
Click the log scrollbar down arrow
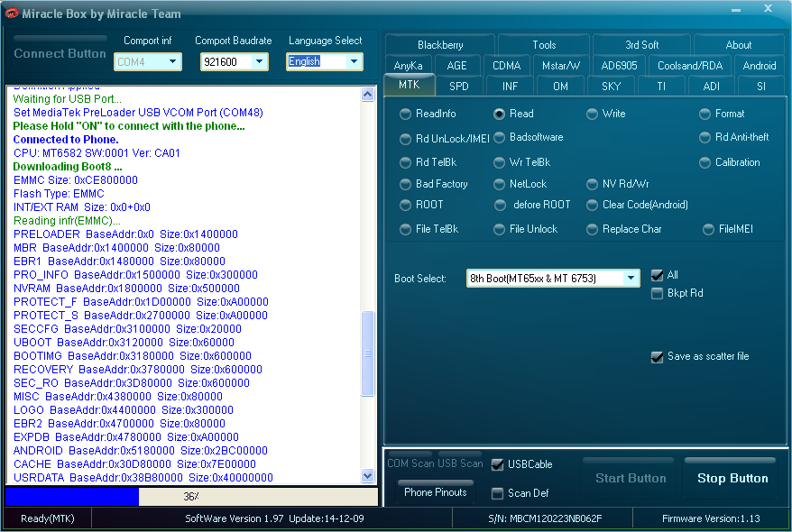tap(368, 475)
